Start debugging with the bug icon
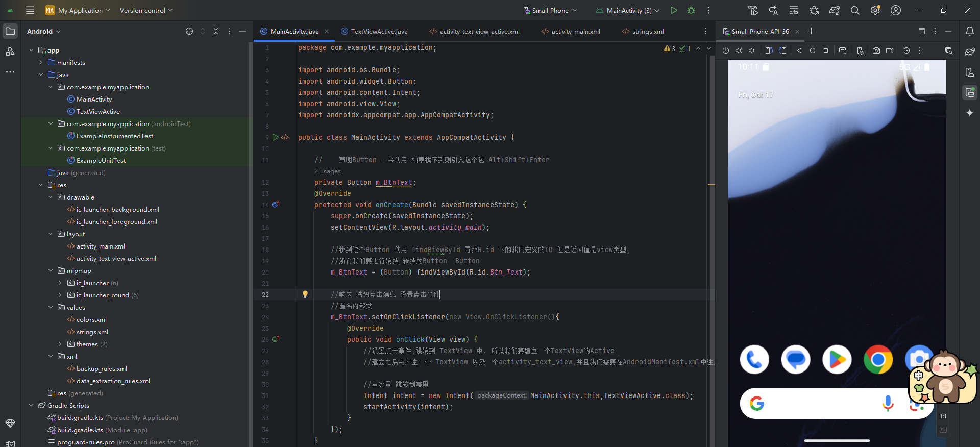This screenshot has height=447, width=980. (x=691, y=10)
